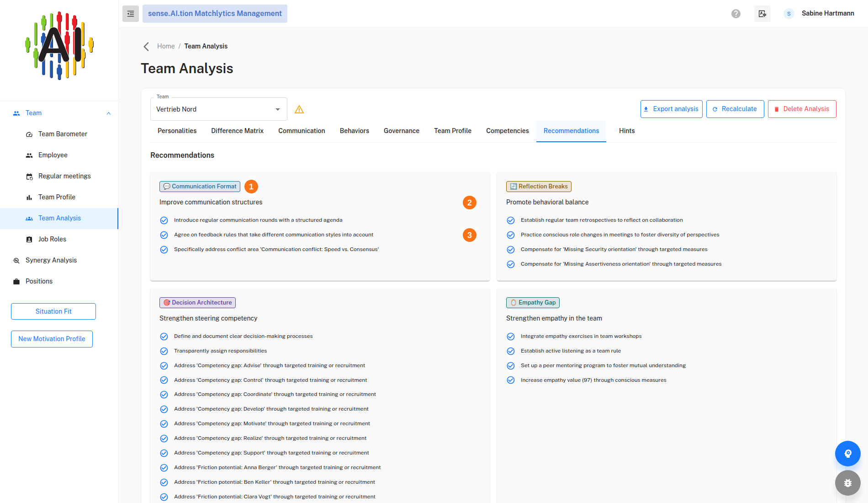This screenshot has height=503, width=868.
Task: Click the Decision Architecture tag
Action: tap(197, 303)
